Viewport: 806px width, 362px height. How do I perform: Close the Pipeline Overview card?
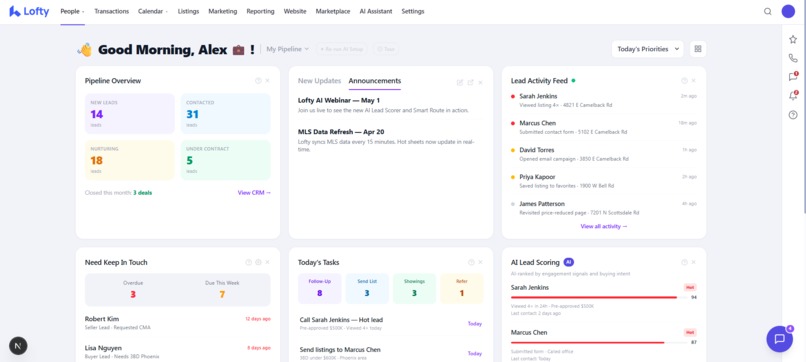[267, 81]
